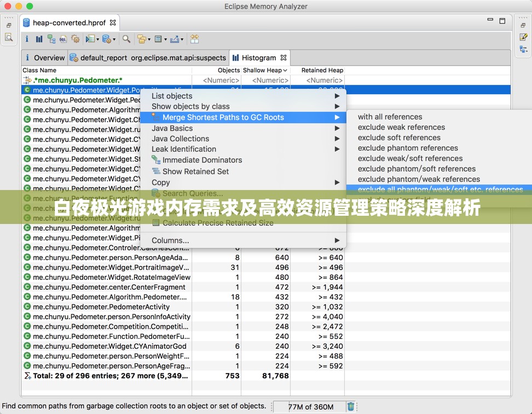Image resolution: width=532 pixels, height=414 pixels.
Task: Sort by the Class Name column header
Action: point(107,70)
